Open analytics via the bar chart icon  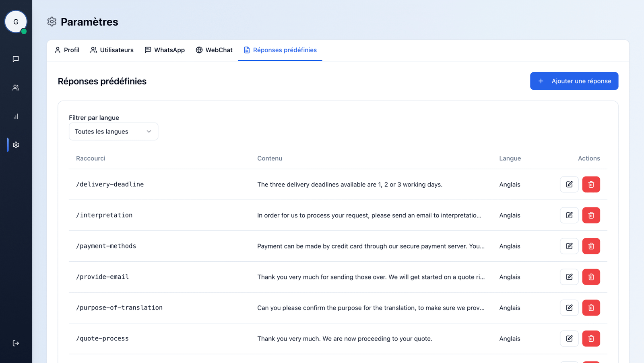pyautogui.click(x=16, y=116)
